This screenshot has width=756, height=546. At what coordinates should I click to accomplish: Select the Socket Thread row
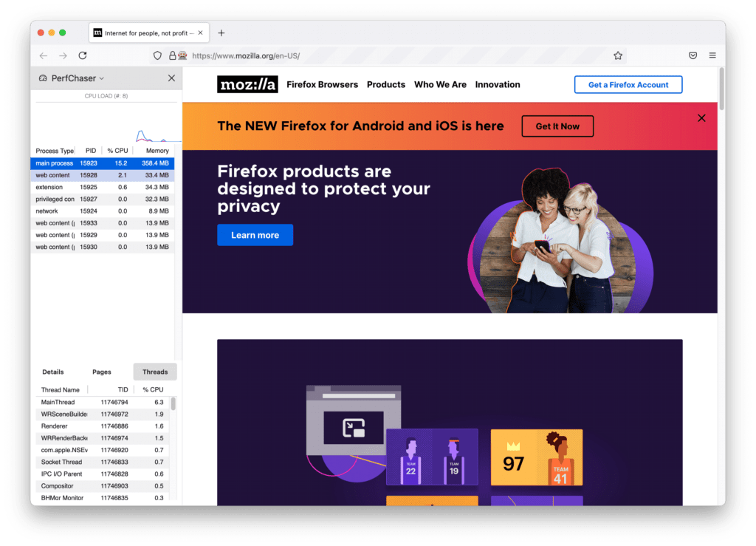coord(102,462)
